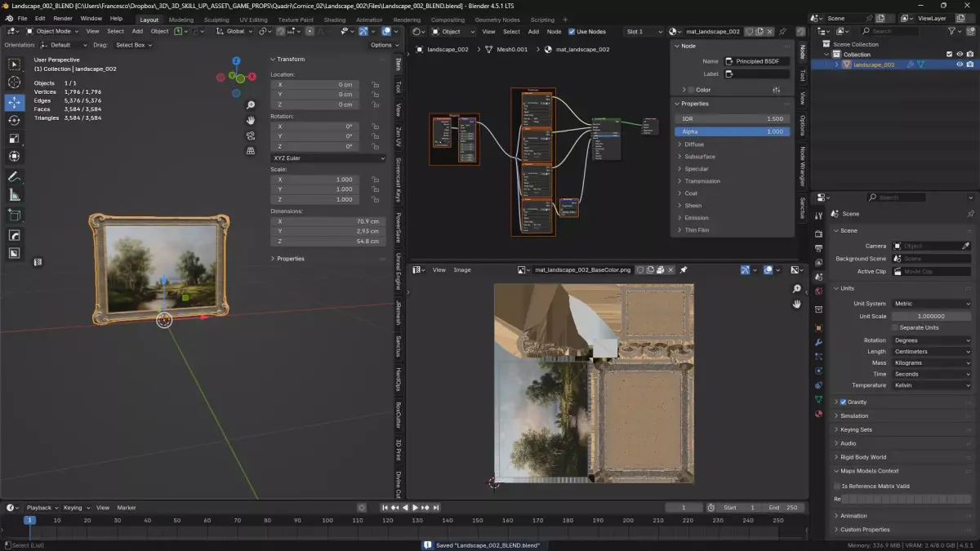
Task: Toggle camera view icon in the viewport
Action: pos(251,136)
